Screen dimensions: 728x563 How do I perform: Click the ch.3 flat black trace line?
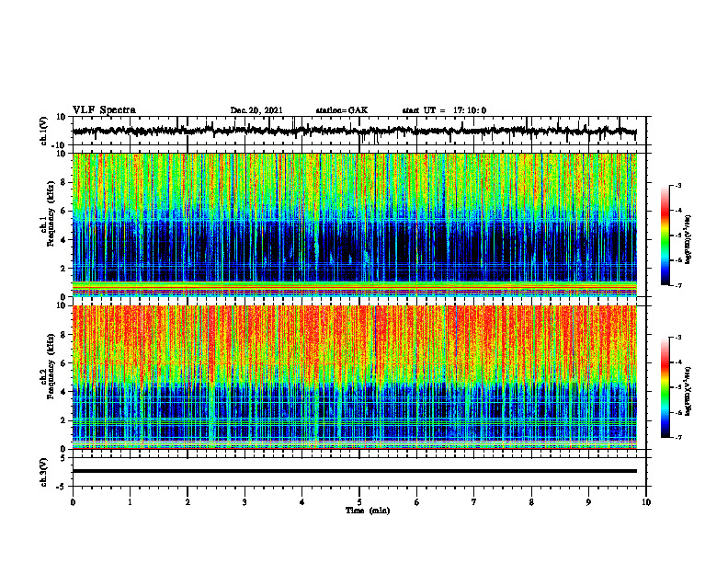point(354,471)
